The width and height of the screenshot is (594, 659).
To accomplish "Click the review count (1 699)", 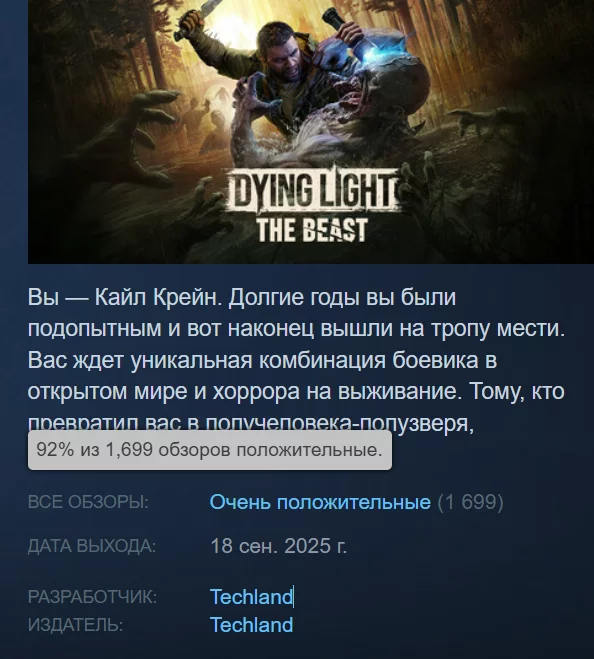I will [x=470, y=502].
